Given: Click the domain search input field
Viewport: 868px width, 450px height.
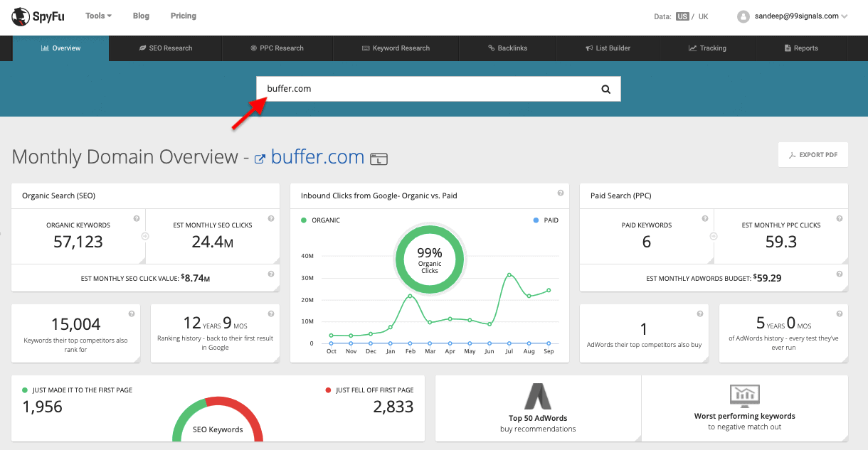Looking at the screenshot, I should pyautogui.click(x=427, y=90).
